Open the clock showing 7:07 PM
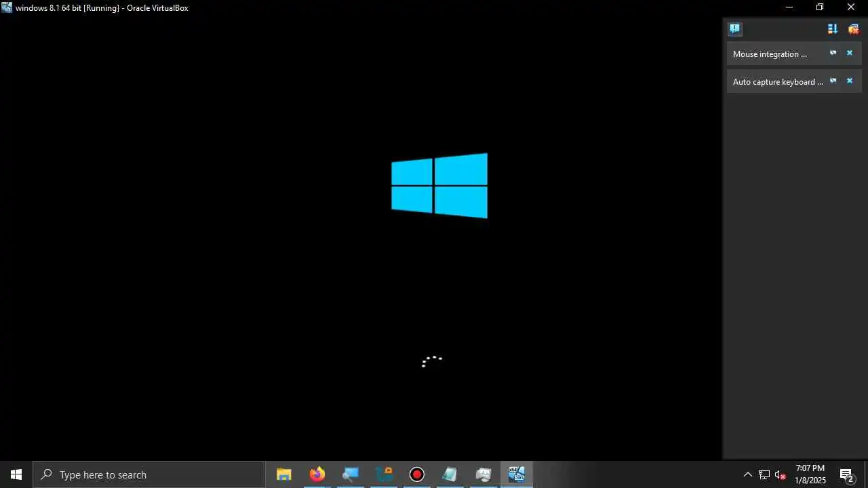The height and width of the screenshot is (488, 868). [810, 474]
